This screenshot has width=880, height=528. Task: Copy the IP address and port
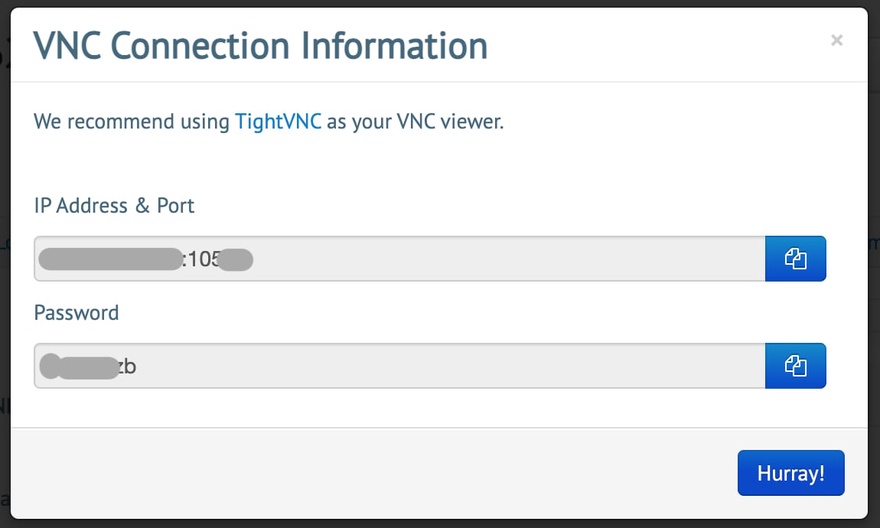coord(795,259)
